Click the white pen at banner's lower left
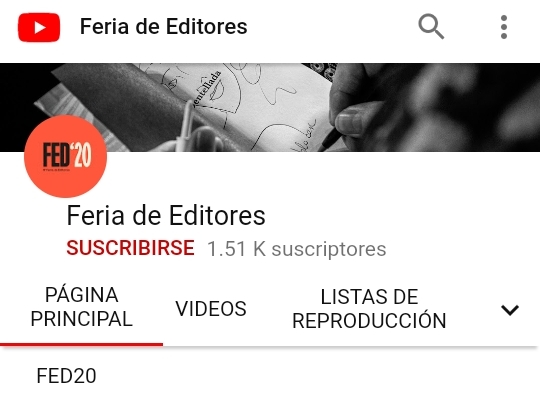The height and width of the screenshot is (408, 540). (x=184, y=126)
